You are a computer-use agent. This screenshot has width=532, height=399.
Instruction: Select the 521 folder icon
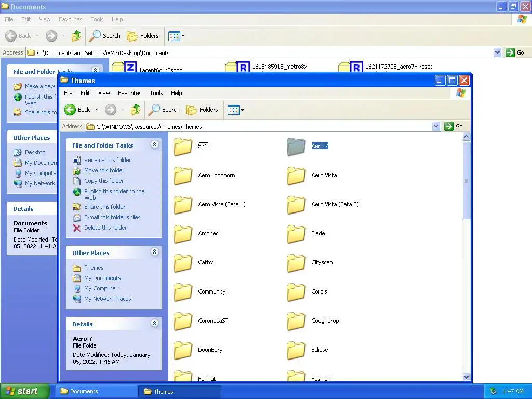point(183,147)
